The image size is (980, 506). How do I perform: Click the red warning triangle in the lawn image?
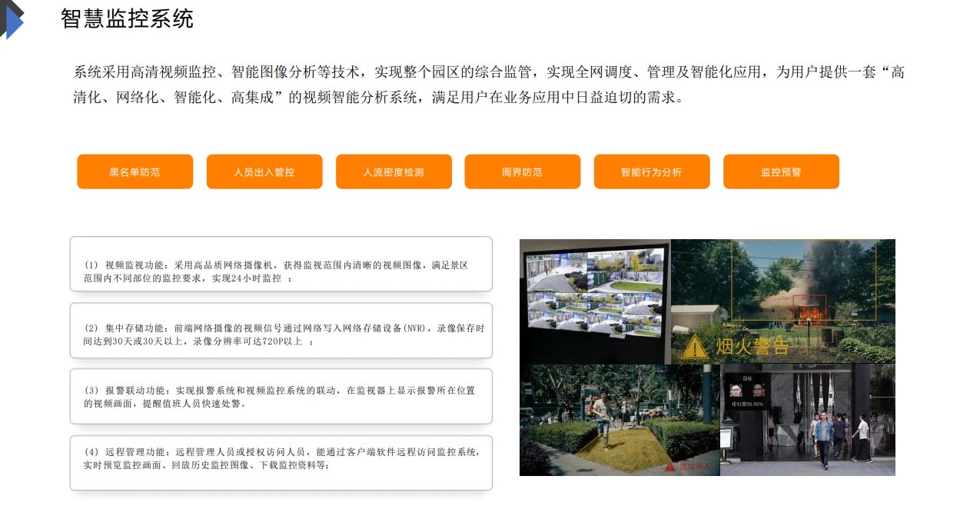pyautogui.click(x=670, y=466)
